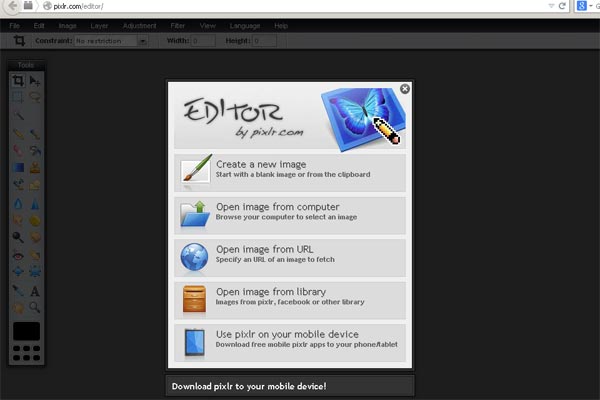Select the Colorpicker eyedropper tool
The height and width of the screenshot is (400, 600).
coord(18,291)
